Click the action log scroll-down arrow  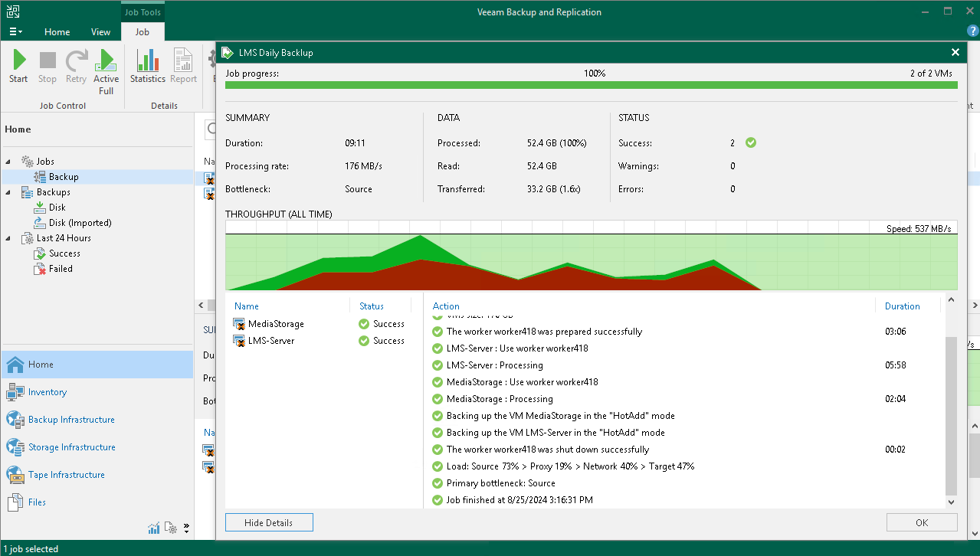(x=951, y=502)
